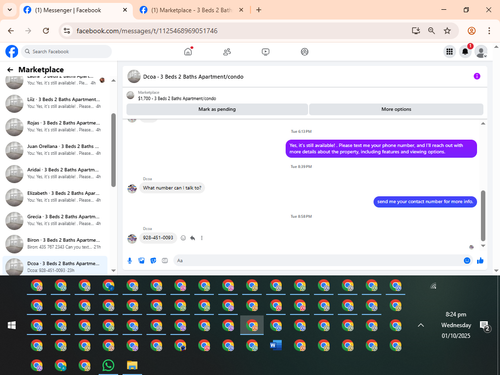This screenshot has width=500, height=375.
Task: Go back in the browser
Action: click(11, 31)
